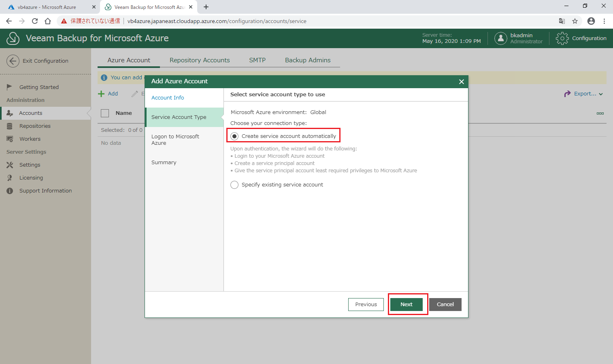The width and height of the screenshot is (613, 364).
Task: Open the column chooser icon in table header
Action: click(x=600, y=113)
